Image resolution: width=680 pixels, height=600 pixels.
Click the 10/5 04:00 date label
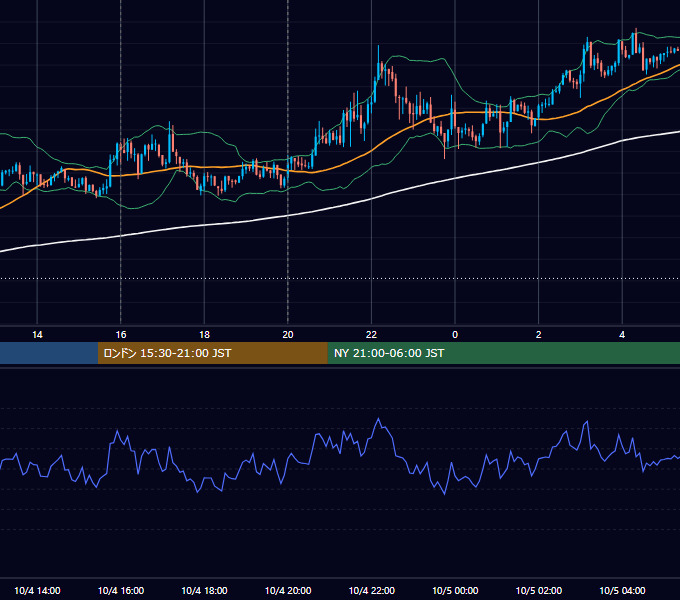622,590
